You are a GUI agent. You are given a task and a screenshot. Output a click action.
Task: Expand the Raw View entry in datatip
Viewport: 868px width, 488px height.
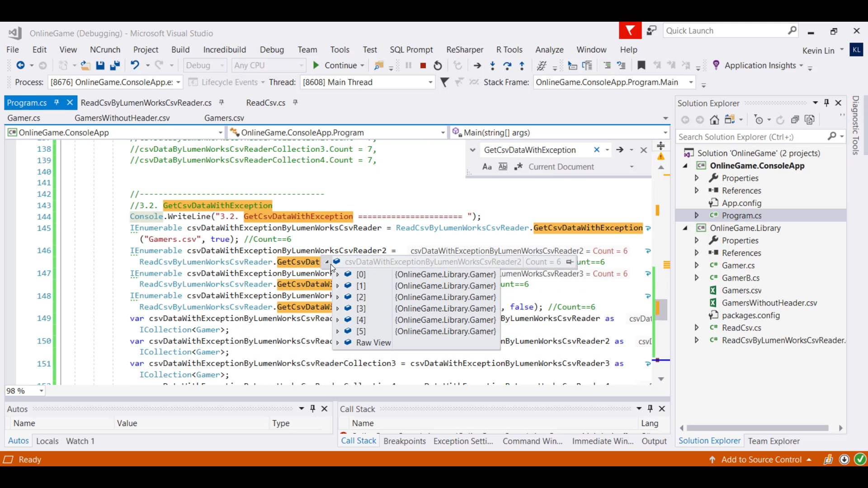point(338,343)
